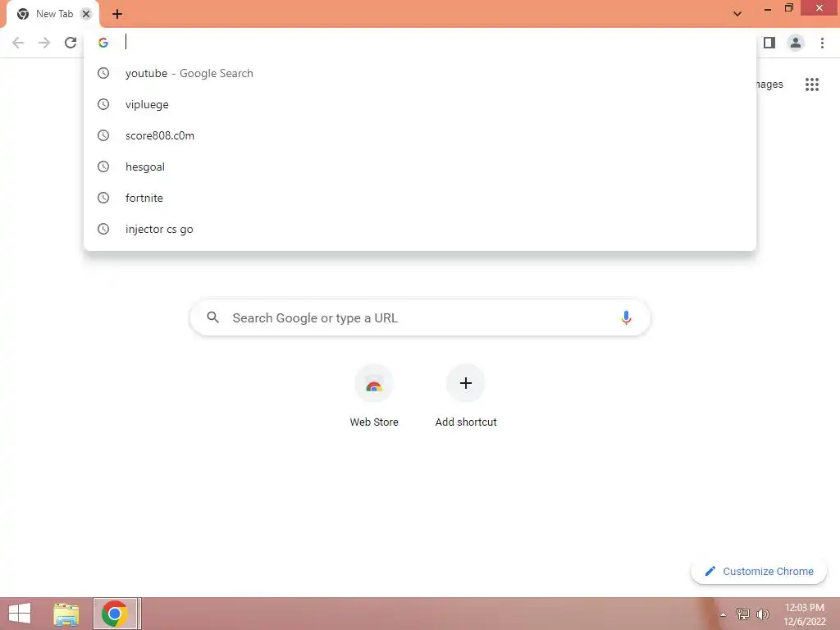Click the Customize Chrome button
The image size is (840, 630).
click(759, 571)
